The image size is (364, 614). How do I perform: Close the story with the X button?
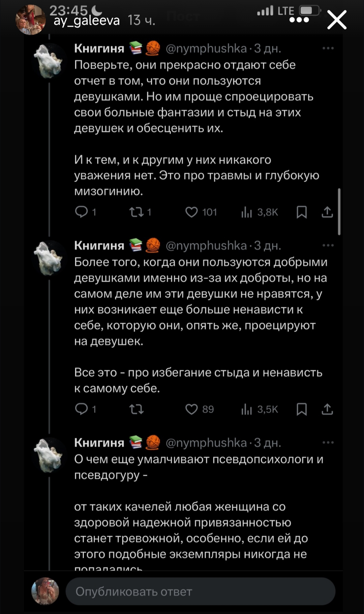click(x=337, y=20)
